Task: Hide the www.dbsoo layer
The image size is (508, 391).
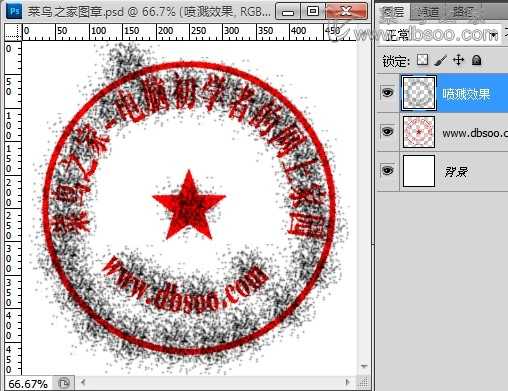Action: click(387, 132)
